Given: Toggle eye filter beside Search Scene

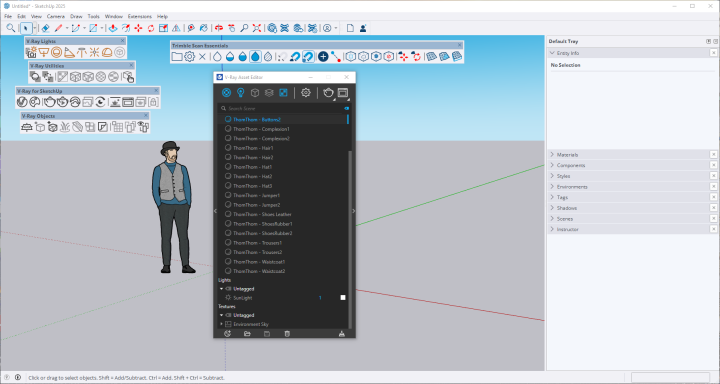Looking at the screenshot, I should click(347, 108).
